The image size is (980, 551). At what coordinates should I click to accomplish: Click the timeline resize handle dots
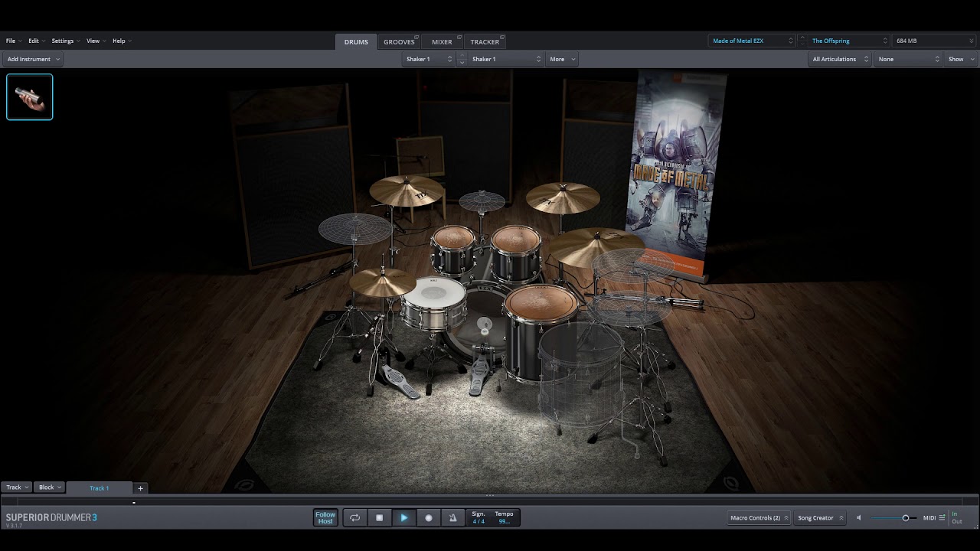[x=490, y=496]
